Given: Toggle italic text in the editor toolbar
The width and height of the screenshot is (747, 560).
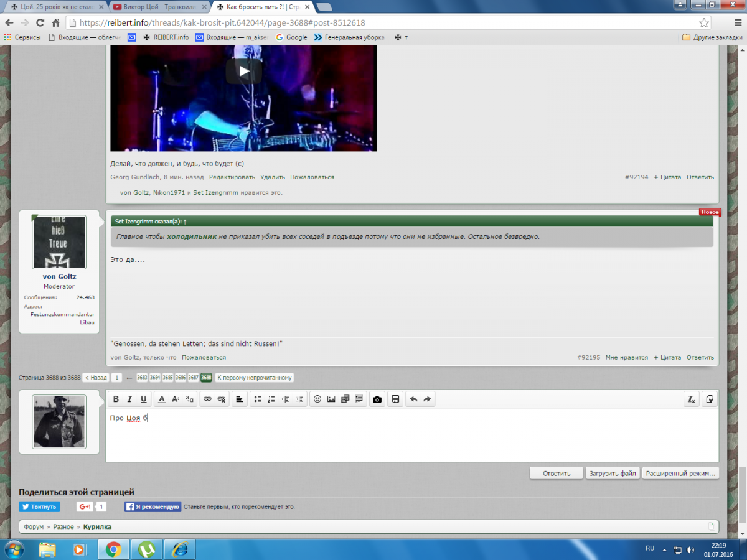Looking at the screenshot, I should 130,399.
